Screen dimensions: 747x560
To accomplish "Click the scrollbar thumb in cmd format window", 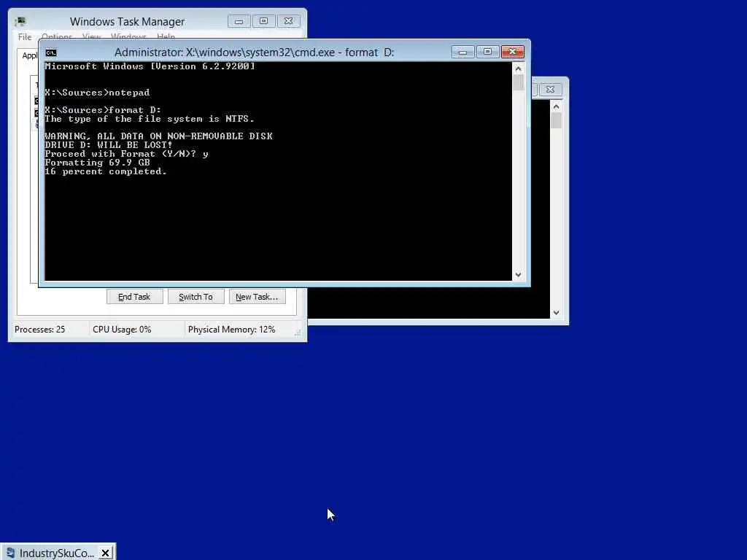I will click(x=519, y=82).
